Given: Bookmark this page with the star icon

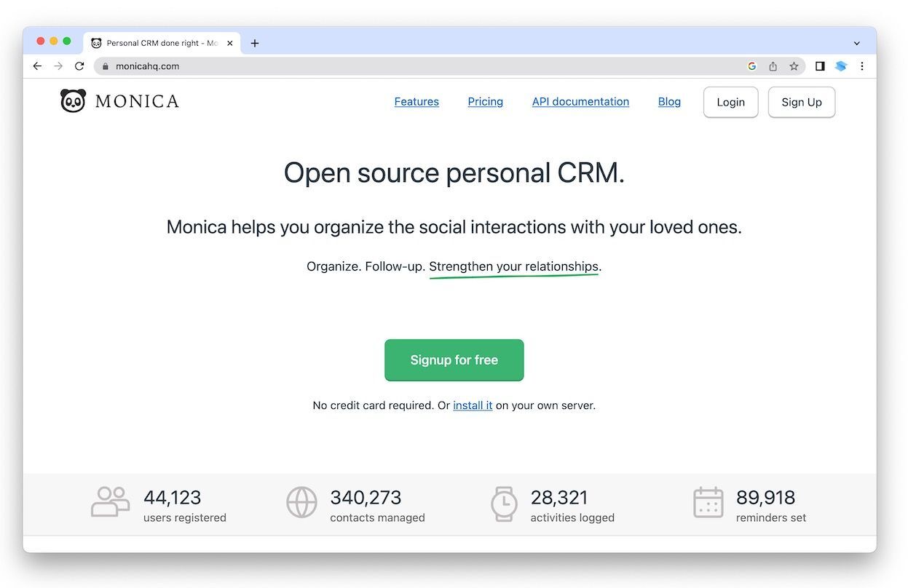Looking at the screenshot, I should point(794,66).
